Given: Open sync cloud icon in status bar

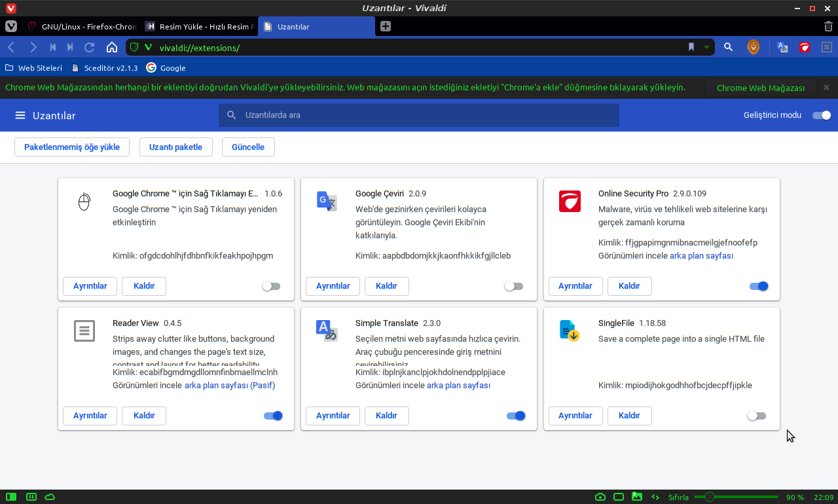Looking at the screenshot, I should pyautogui.click(x=50, y=497).
